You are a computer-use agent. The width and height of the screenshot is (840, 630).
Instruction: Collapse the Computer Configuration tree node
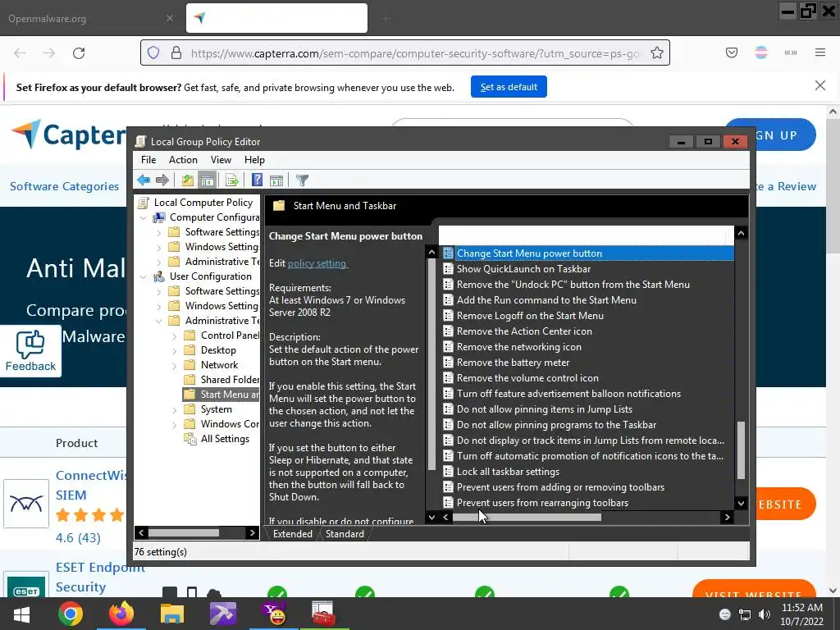[143, 217]
